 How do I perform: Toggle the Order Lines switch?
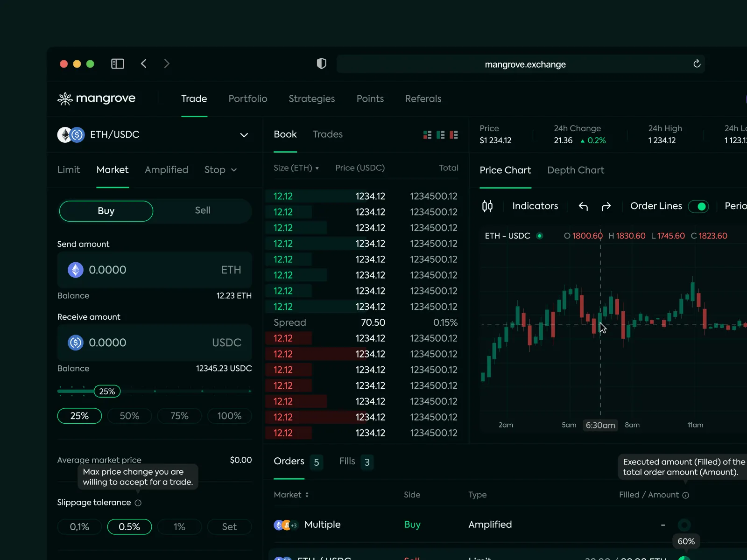click(x=698, y=206)
